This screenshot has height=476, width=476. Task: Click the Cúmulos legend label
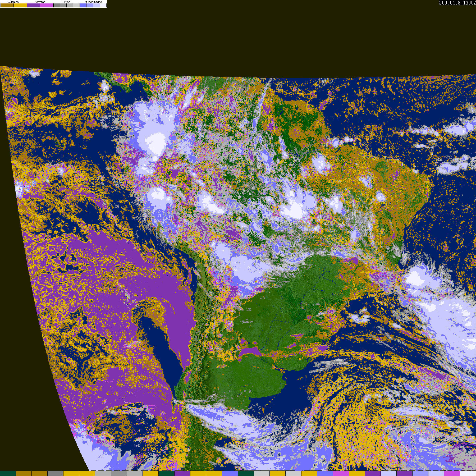coord(13,2)
